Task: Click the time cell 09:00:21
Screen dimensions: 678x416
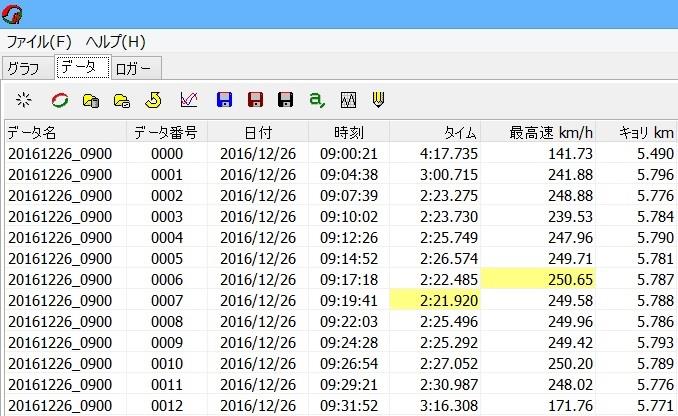Action: [x=349, y=154]
